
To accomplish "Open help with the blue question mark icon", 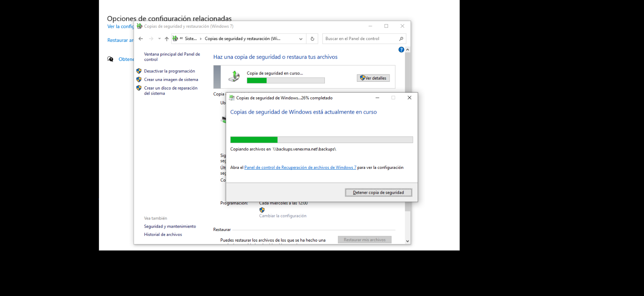I will point(401,49).
